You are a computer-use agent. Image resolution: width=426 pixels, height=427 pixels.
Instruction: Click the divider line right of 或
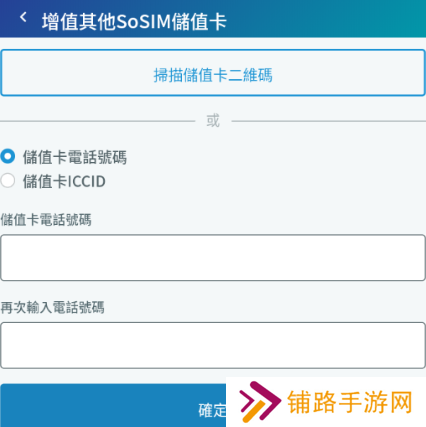[x=329, y=121]
